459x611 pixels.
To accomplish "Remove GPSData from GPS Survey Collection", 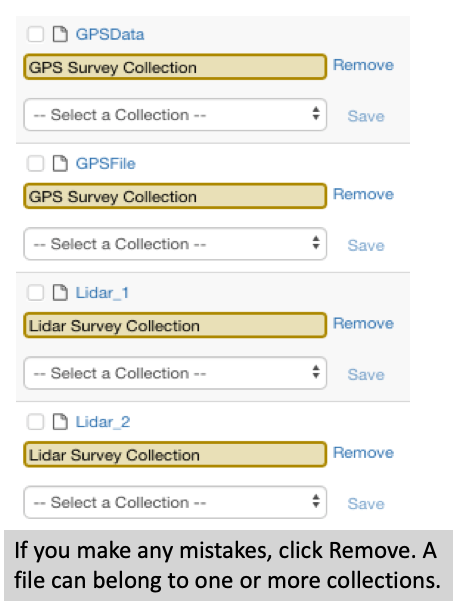I will click(x=363, y=65).
